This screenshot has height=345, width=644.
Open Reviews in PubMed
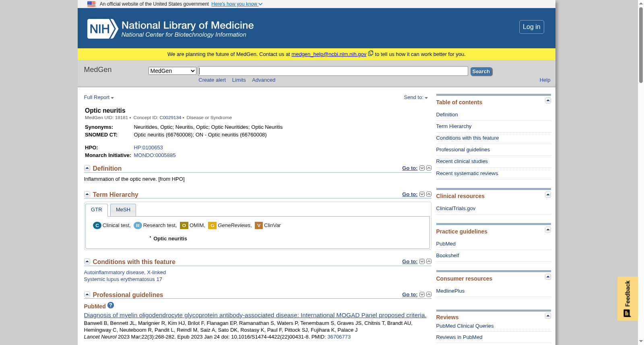pyautogui.click(x=459, y=337)
